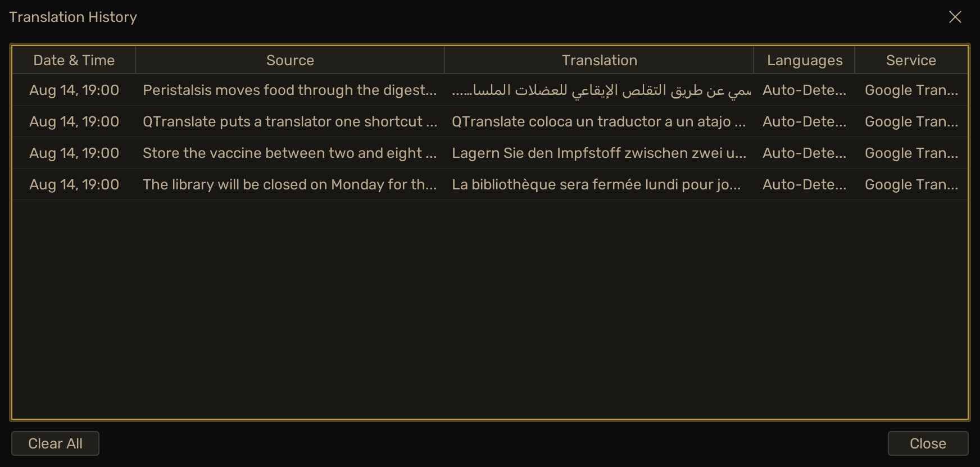Screen dimensions: 980x467
Task: Click the German translation Lagern Sie cell
Action: (599, 153)
